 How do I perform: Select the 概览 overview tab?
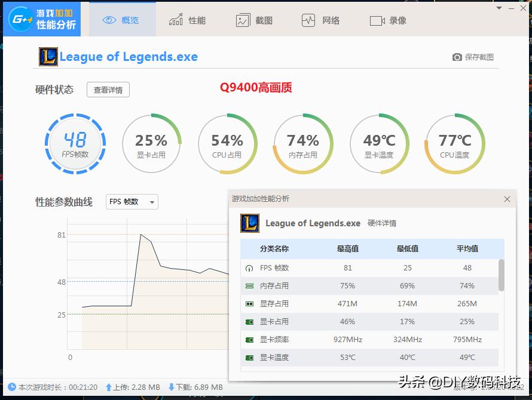(121, 20)
